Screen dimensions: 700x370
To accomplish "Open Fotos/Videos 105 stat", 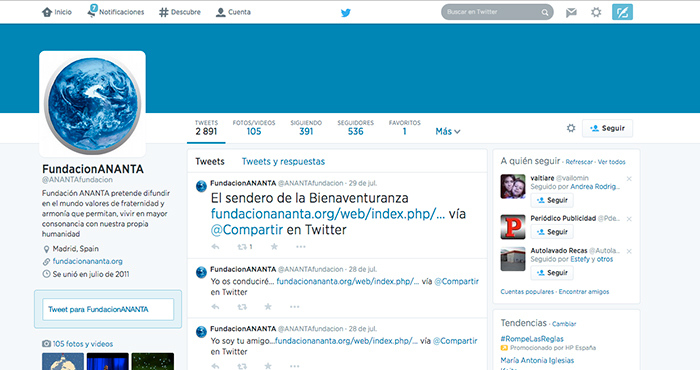I will (254, 128).
